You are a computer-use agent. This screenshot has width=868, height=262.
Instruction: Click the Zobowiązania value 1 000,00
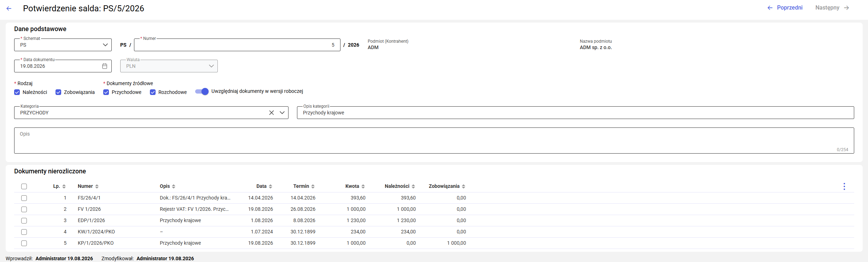pos(456,243)
